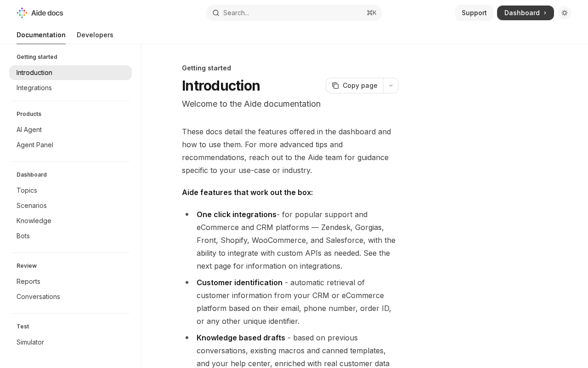Expand the Copy page options chevron
588x368 pixels.
(391, 86)
